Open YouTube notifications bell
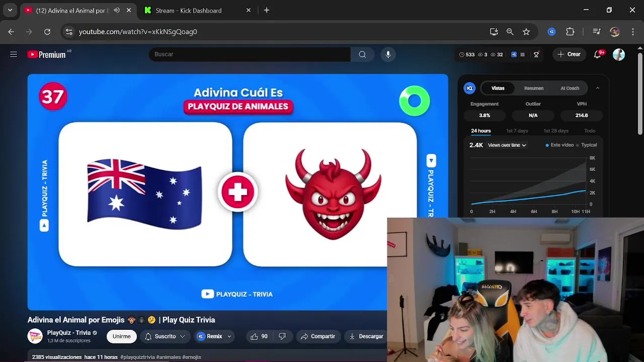 (x=597, y=54)
